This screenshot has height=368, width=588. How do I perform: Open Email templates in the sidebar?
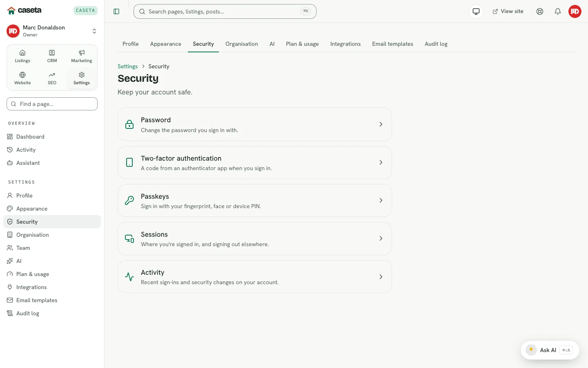pyautogui.click(x=52, y=300)
